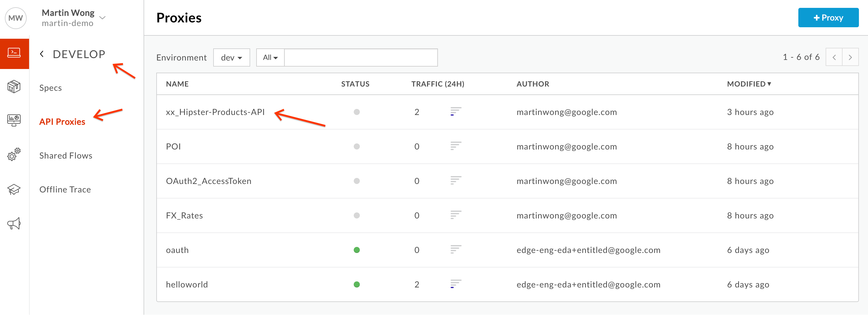Create a new proxy with +Proxy button
The width and height of the screenshot is (868, 315).
(x=828, y=18)
